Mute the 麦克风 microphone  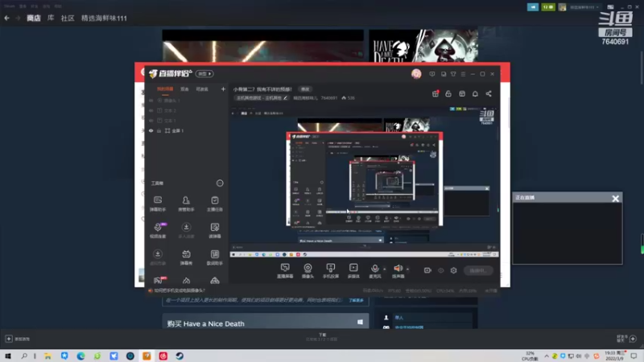pyautogui.click(x=374, y=271)
